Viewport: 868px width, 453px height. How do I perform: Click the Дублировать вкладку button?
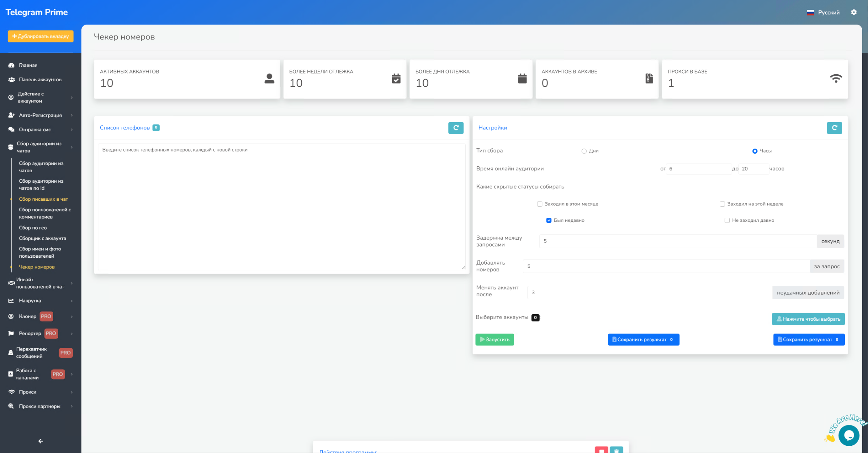click(x=40, y=36)
